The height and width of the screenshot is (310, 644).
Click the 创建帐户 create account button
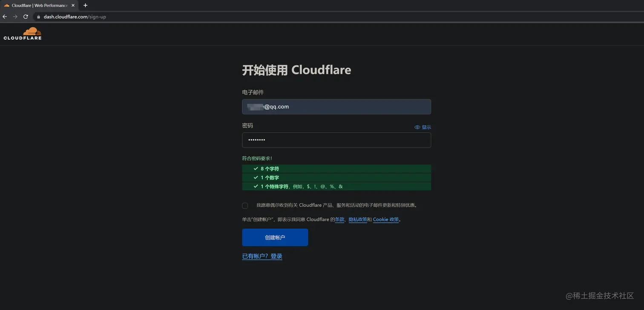click(275, 237)
